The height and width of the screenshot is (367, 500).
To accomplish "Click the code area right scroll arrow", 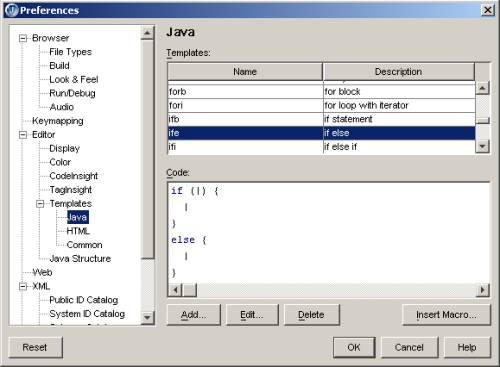I will tap(482, 290).
